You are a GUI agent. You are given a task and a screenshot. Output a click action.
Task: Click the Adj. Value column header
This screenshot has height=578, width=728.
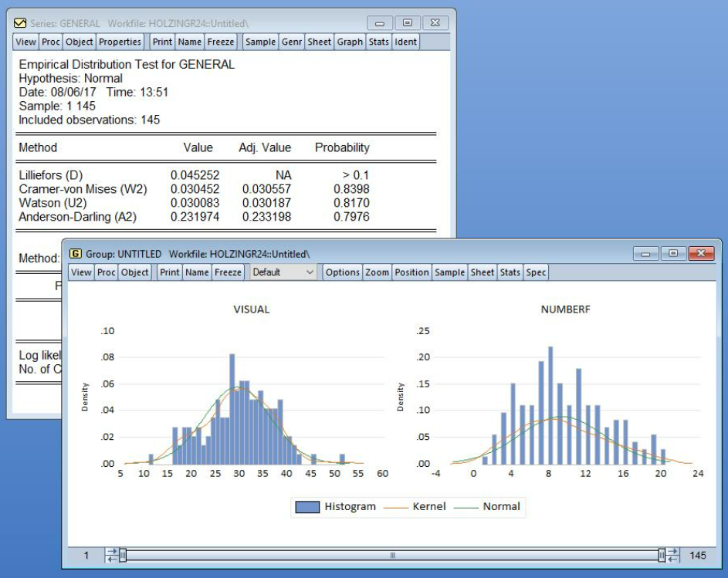tap(265, 147)
